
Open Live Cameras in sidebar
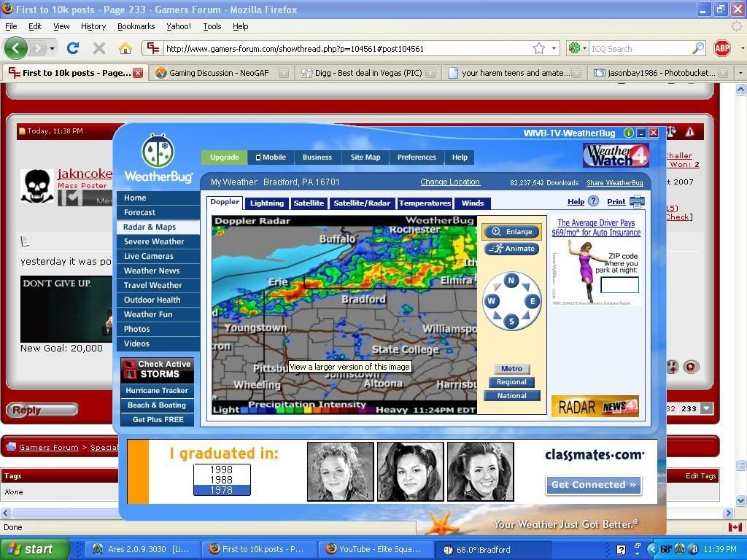(x=158, y=256)
